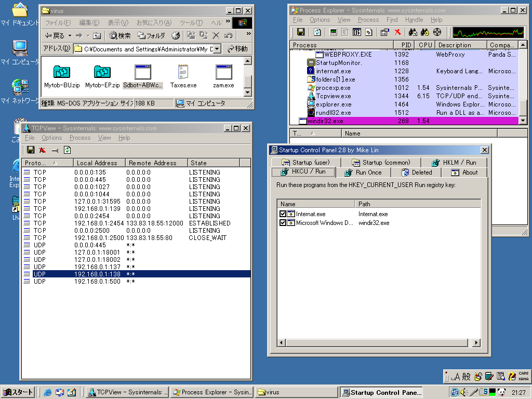Screen dimensions: 532x399
Task: Click the Find Handle binoculars icon
Action: click(x=413, y=32)
